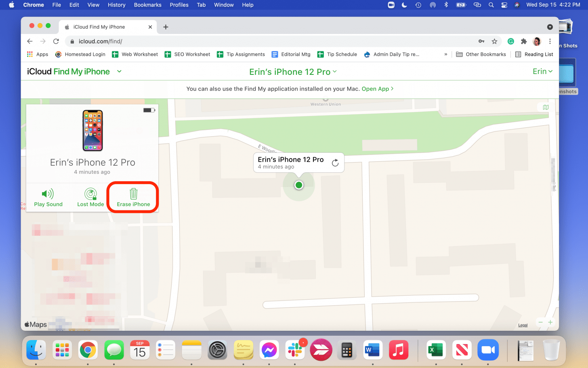Open Chrome's three-dot menu

pos(550,41)
